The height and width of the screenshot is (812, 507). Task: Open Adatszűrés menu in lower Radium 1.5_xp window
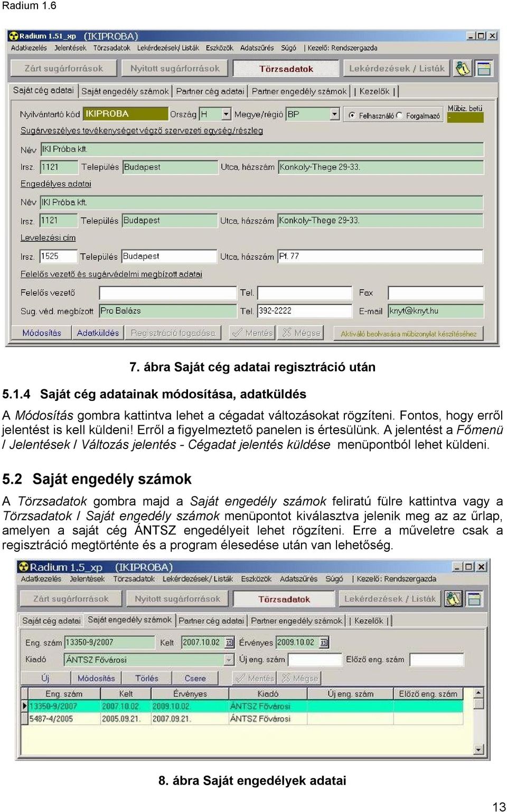[299, 579]
